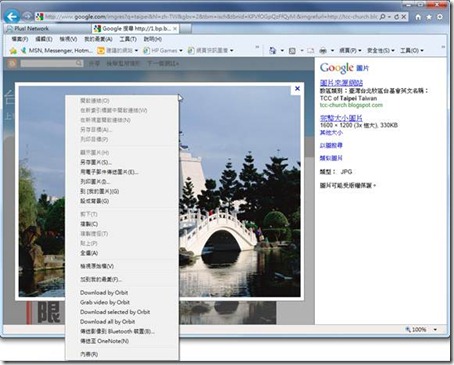Close the image preview with X
The height and width of the screenshot is (365, 454).
[x=297, y=89]
